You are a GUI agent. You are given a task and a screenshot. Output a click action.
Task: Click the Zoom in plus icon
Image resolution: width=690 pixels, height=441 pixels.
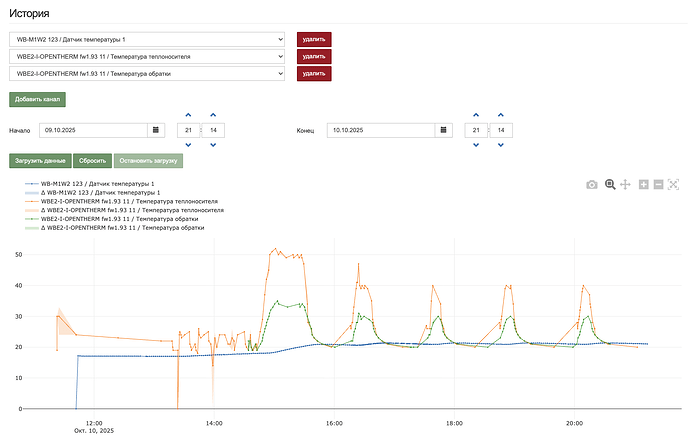tap(644, 185)
